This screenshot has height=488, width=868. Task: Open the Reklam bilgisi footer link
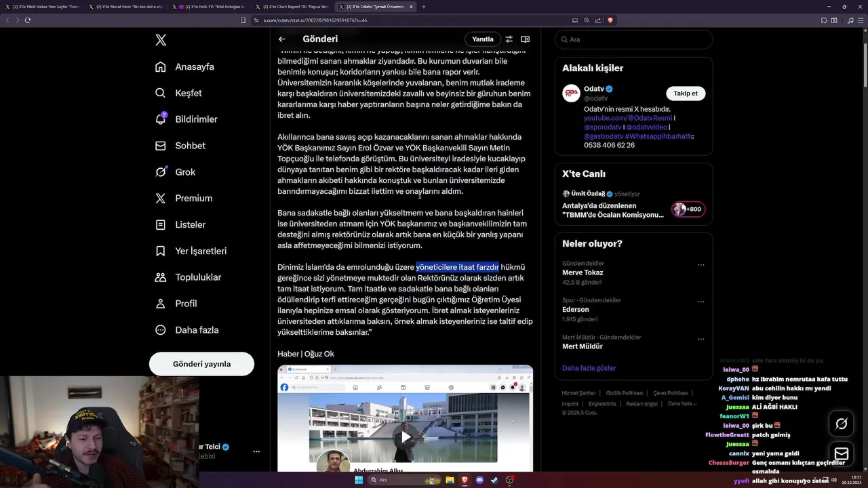(x=642, y=403)
